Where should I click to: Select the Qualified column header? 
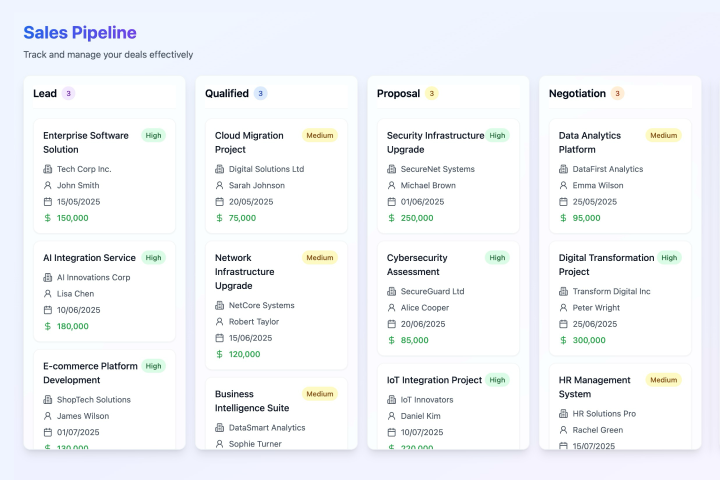pyautogui.click(x=226, y=93)
